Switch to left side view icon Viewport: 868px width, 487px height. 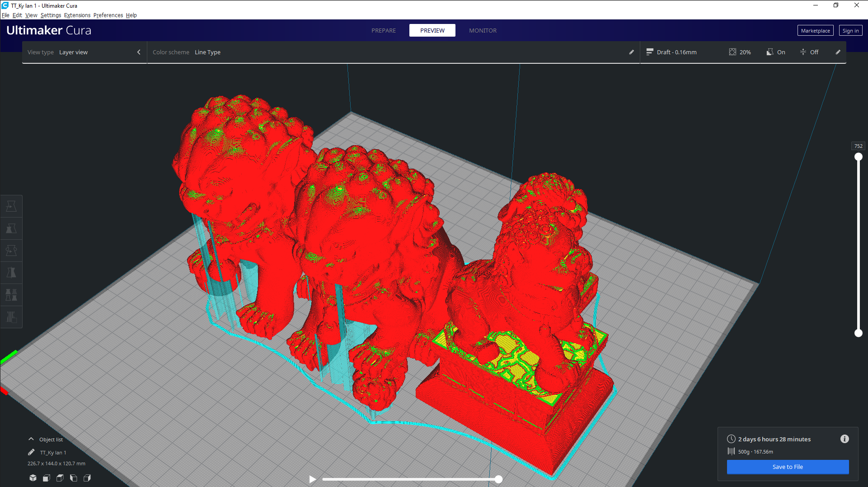click(74, 478)
